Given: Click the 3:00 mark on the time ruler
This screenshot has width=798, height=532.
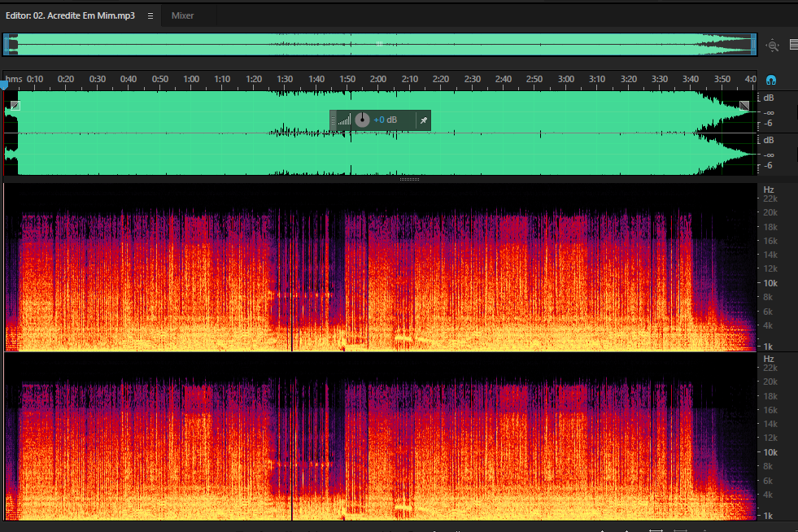Looking at the screenshot, I should [x=566, y=79].
